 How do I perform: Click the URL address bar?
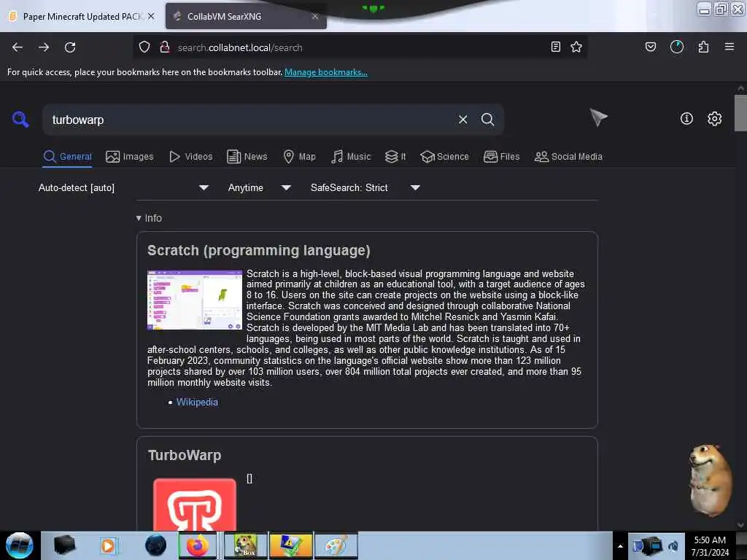point(360,47)
